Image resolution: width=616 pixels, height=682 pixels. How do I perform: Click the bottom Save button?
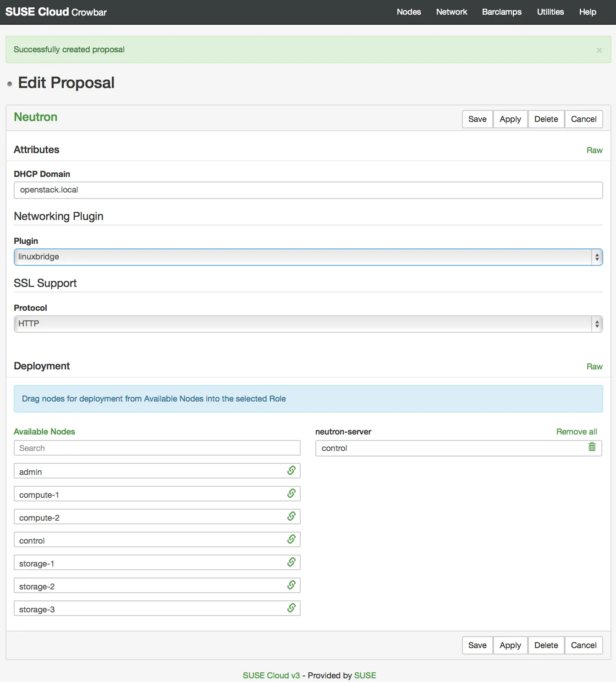(x=477, y=645)
